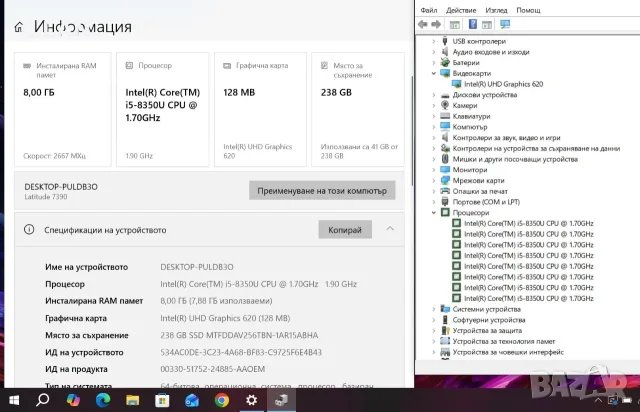Click the Копирай button
Image resolution: width=640 pixels, height=412 pixels.
point(345,230)
